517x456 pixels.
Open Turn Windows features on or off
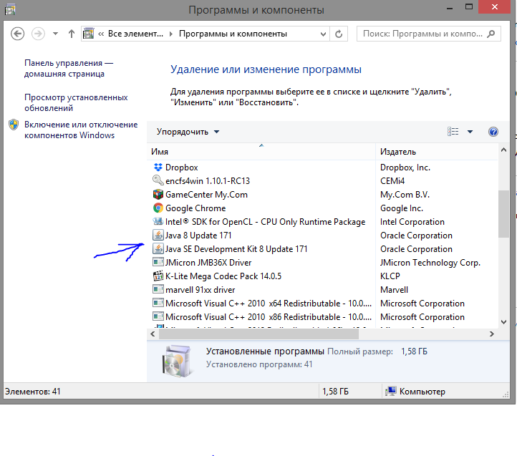coord(81,130)
